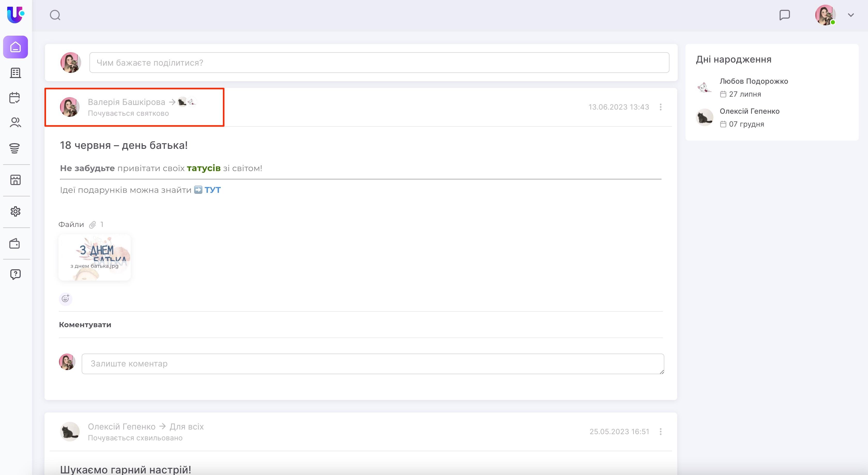Open messages chat bubble in header
Viewport: 868px width, 475px height.
[785, 15]
